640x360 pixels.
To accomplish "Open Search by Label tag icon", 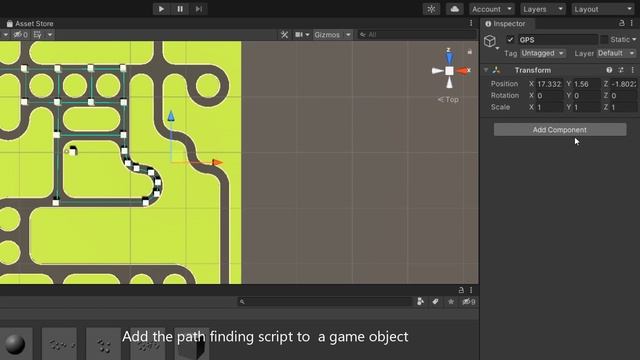I will (436, 302).
